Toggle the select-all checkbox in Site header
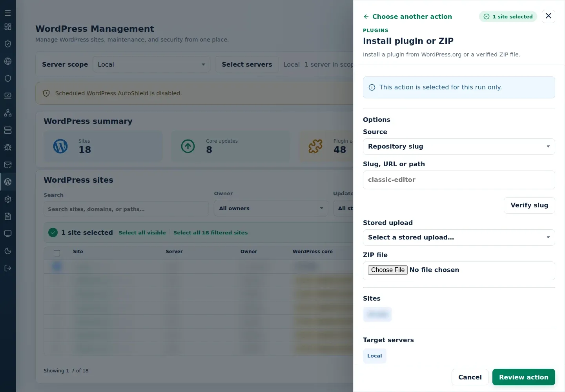This screenshot has height=392, width=565. (57, 253)
